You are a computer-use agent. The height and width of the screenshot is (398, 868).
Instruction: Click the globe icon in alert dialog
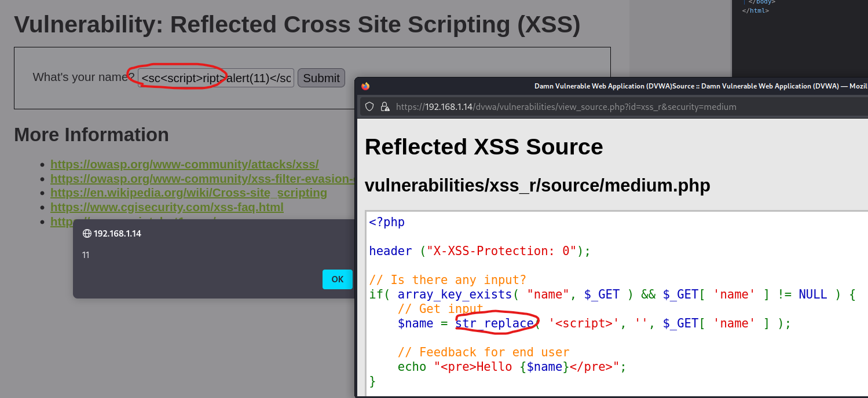(x=87, y=234)
